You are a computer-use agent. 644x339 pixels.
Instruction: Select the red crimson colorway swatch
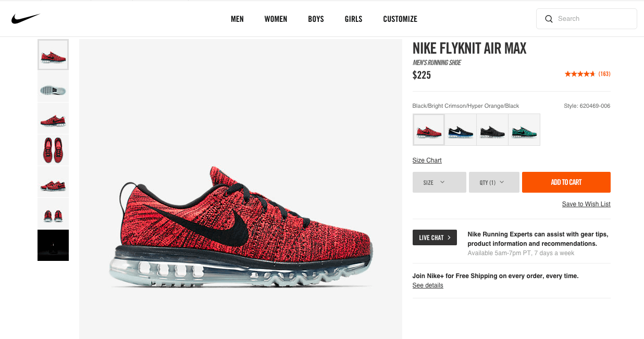click(x=429, y=130)
